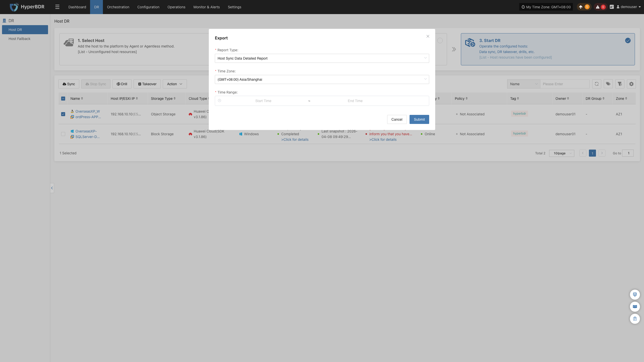The height and width of the screenshot is (362, 644).
Task: Select the DR top menu tab
Action: pyautogui.click(x=97, y=7)
